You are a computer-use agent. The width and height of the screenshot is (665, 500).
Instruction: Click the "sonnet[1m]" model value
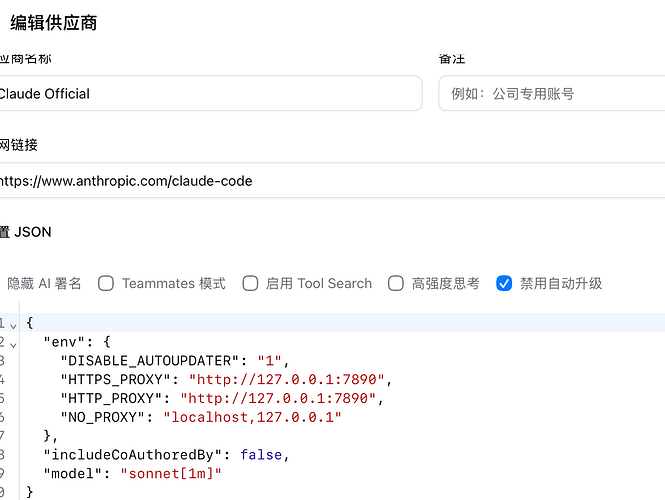point(171,473)
